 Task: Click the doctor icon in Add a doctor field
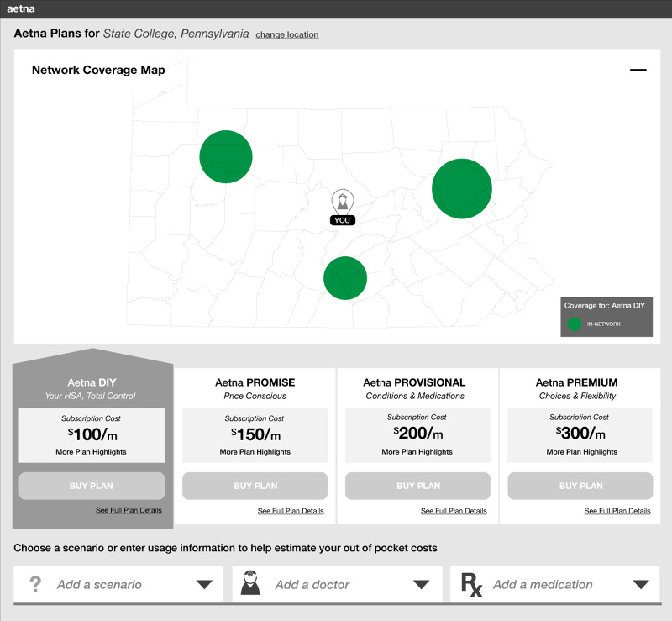pyautogui.click(x=252, y=583)
